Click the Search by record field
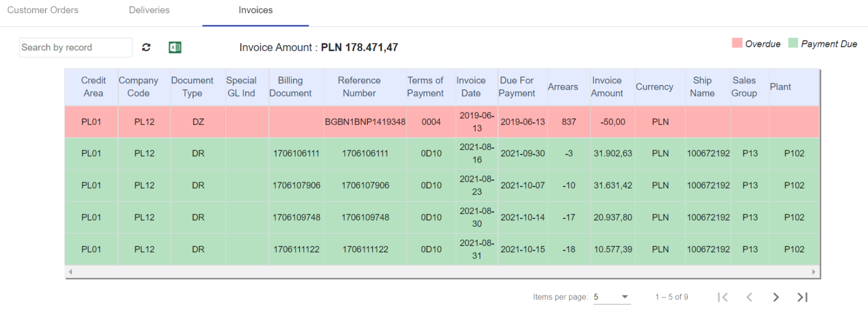 point(76,47)
